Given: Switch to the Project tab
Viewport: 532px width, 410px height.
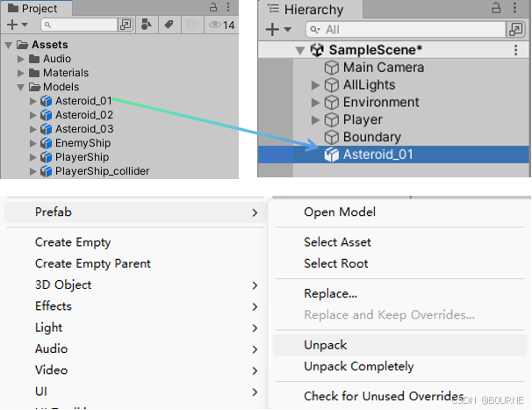Looking at the screenshot, I should tap(36, 8).
